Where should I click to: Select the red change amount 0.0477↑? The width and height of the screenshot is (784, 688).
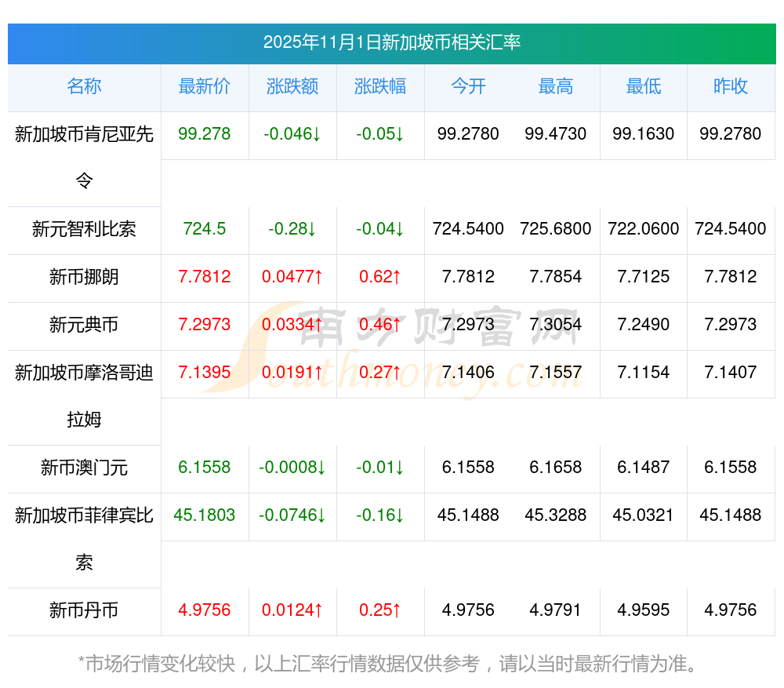(x=292, y=277)
